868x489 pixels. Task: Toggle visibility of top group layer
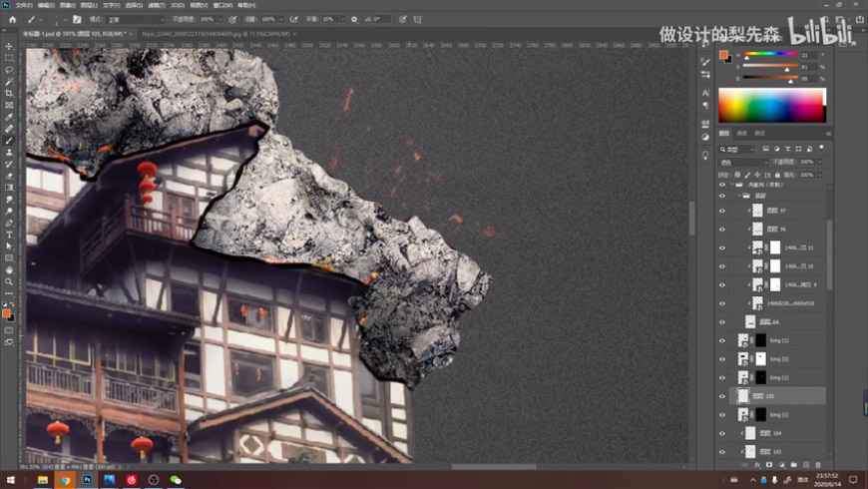pos(722,185)
